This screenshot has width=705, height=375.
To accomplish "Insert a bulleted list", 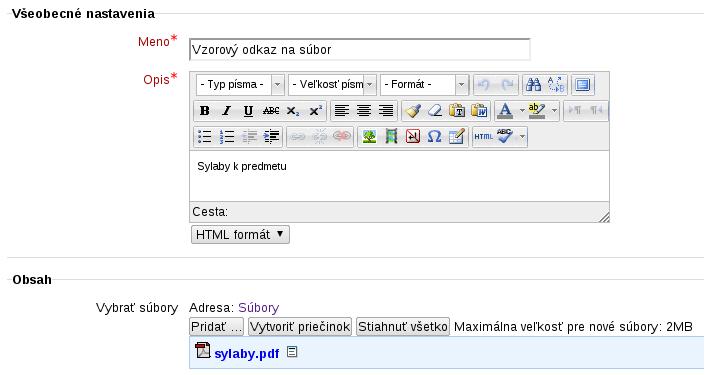I will click(x=205, y=137).
